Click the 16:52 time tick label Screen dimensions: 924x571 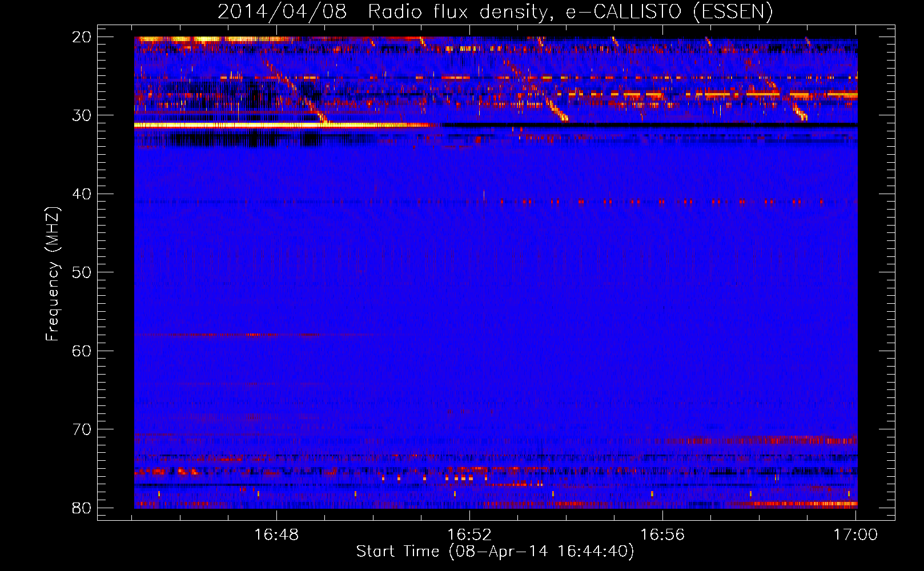[469, 534]
